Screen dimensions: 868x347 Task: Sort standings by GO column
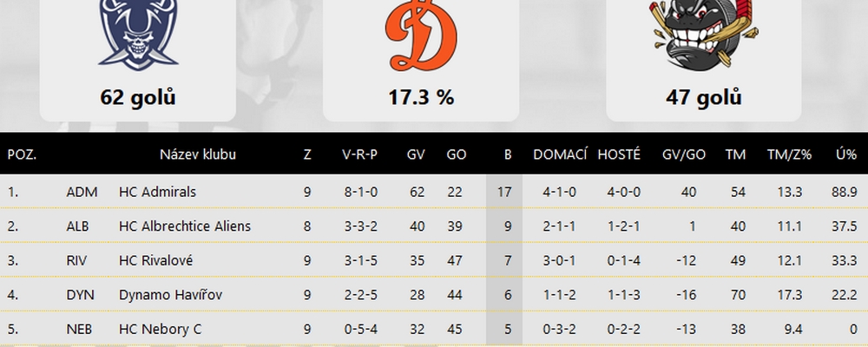[457, 154]
